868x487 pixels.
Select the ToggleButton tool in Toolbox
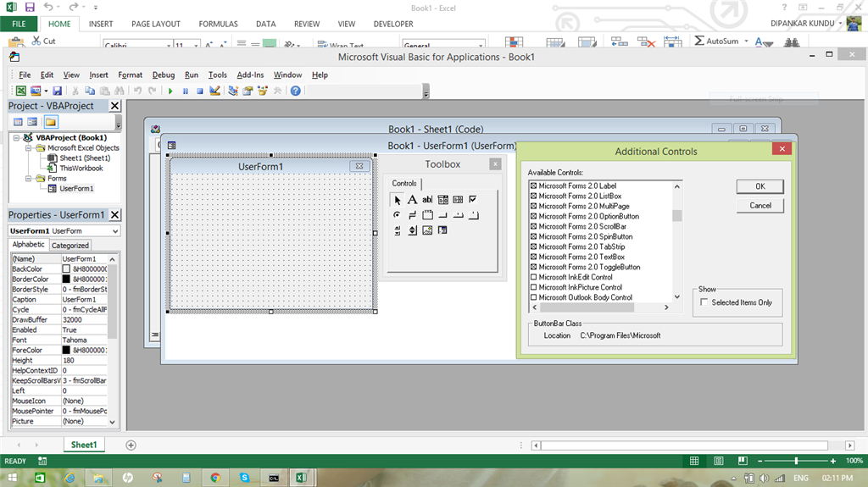tap(413, 215)
